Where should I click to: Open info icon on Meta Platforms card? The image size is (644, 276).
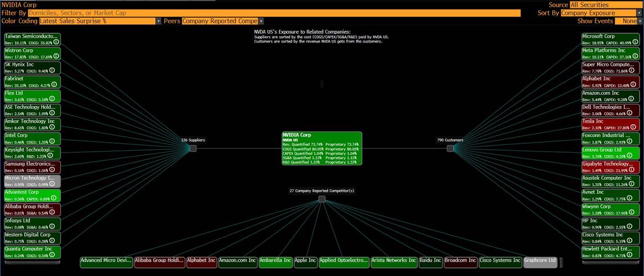(635, 56)
